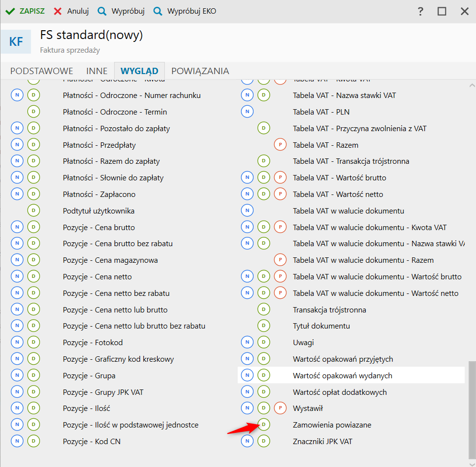Toggle P marker for Wystawił
This screenshot has width=476, height=467.
point(280,409)
